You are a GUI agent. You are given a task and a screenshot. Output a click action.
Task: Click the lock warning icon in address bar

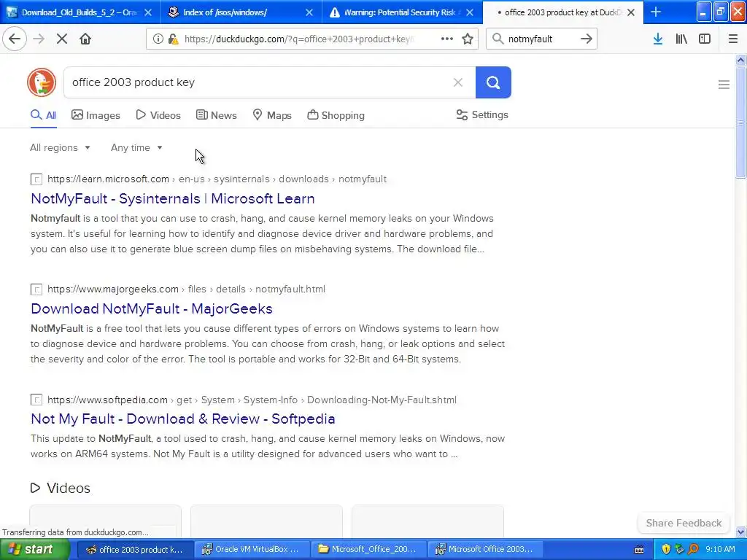point(174,39)
